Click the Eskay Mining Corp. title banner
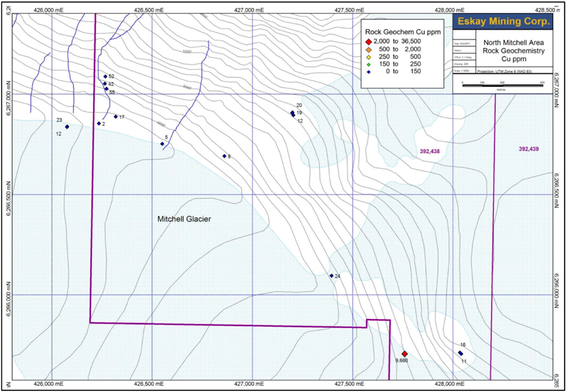 tap(504, 22)
